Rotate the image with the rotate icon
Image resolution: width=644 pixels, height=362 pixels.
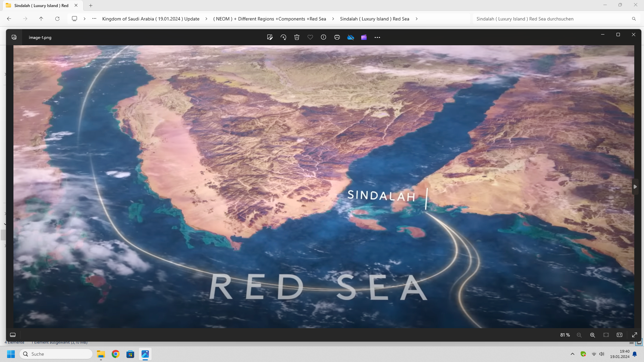283,37
